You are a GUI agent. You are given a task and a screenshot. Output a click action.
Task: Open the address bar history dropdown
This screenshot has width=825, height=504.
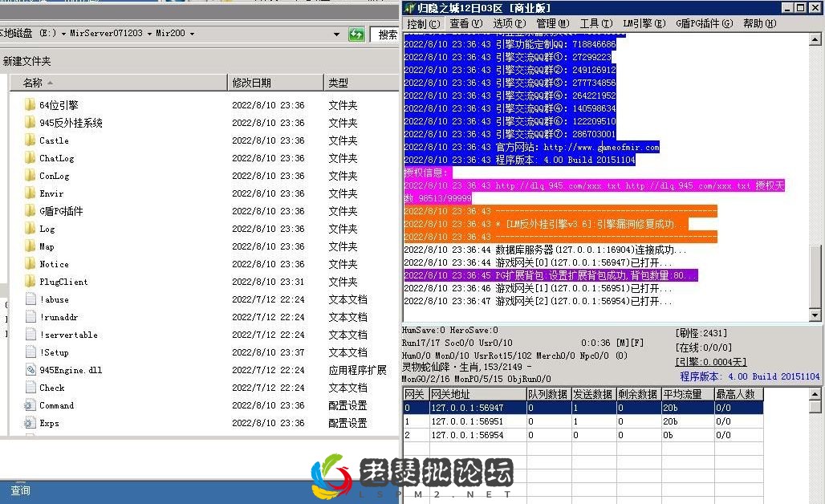[337, 35]
